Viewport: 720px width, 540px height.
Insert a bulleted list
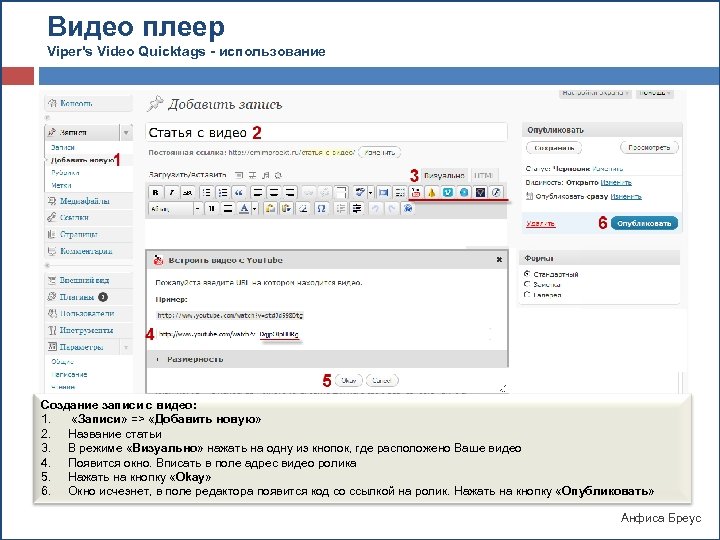tap(207, 192)
